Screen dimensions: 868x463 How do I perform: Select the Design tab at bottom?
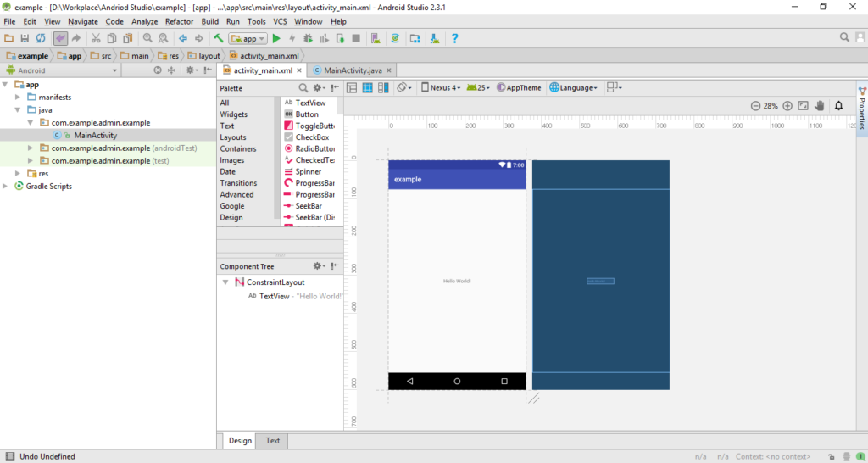(240, 441)
